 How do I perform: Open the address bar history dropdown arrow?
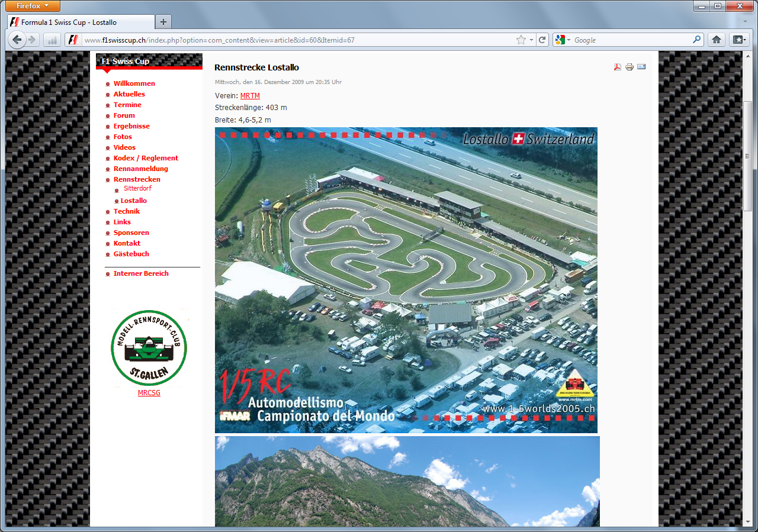[x=531, y=40]
